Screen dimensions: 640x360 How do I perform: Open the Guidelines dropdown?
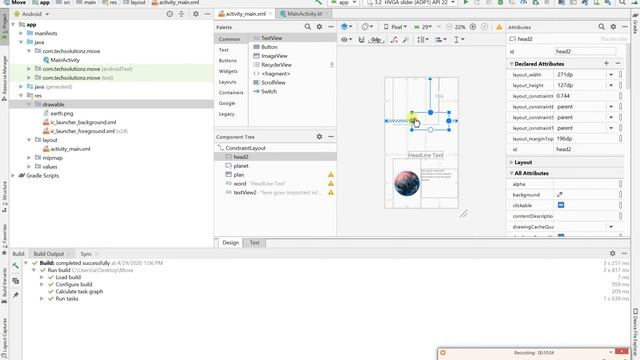[459, 40]
